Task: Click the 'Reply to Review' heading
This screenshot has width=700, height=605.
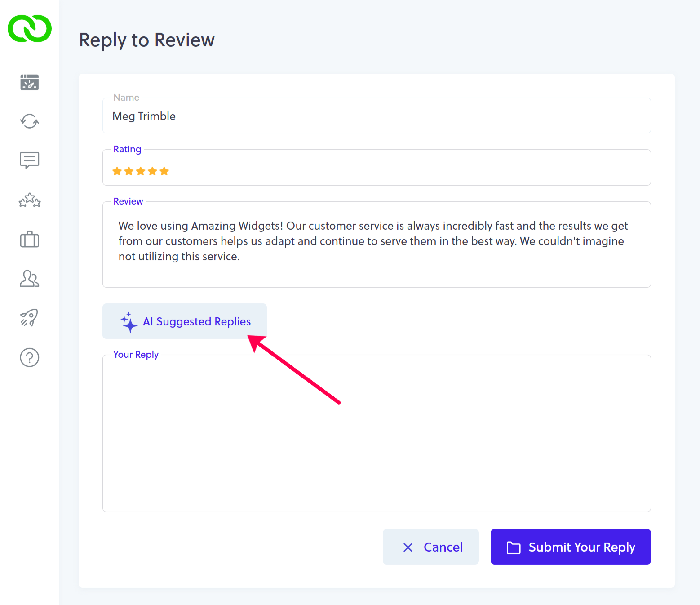Action: [x=147, y=40]
